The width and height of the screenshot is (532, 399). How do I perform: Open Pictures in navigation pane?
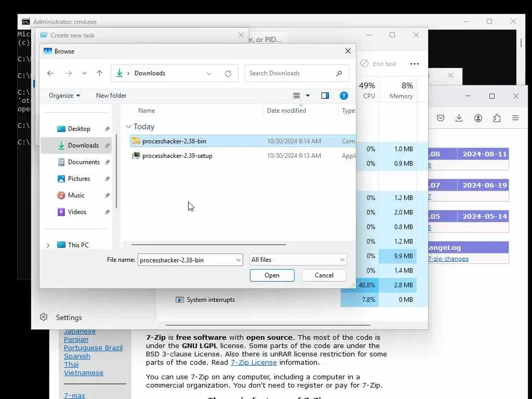[79, 179]
